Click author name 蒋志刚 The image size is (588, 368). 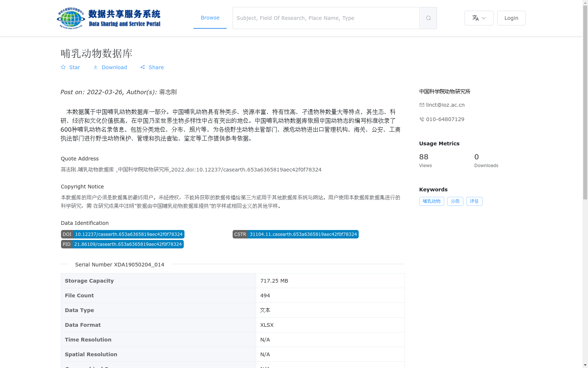tap(168, 92)
